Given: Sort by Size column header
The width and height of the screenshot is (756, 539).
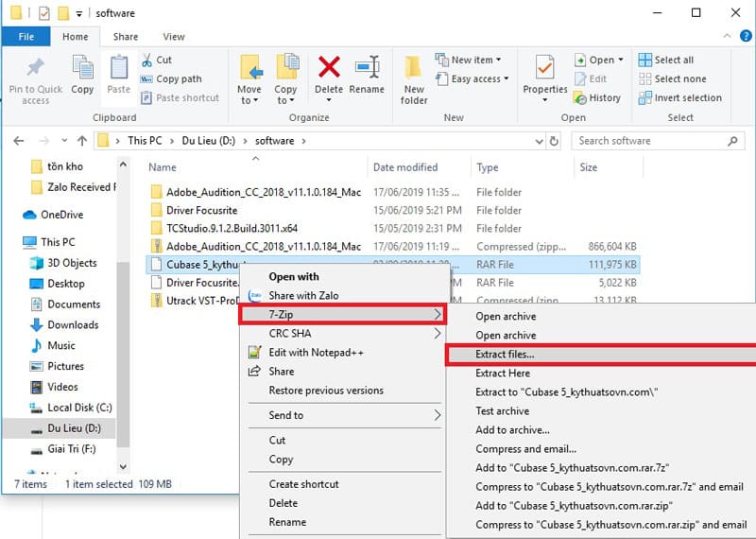Looking at the screenshot, I should pos(588,167).
